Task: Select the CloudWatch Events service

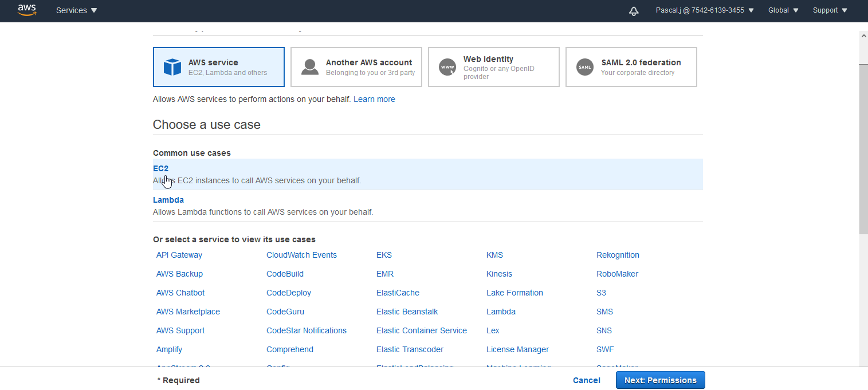Action: point(301,255)
